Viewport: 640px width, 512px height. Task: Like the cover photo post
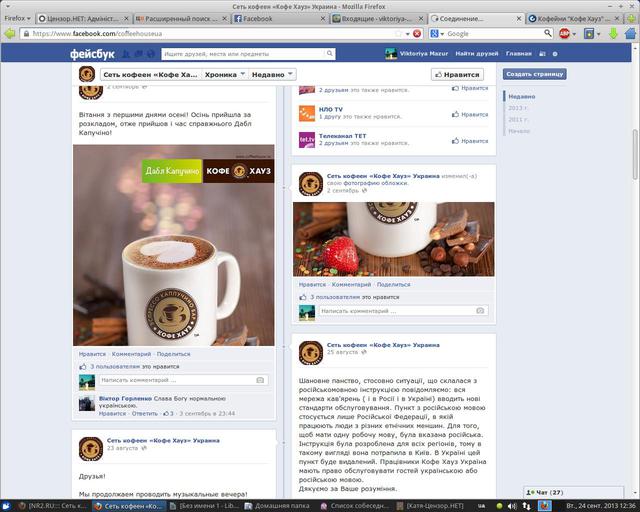tap(312, 285)
